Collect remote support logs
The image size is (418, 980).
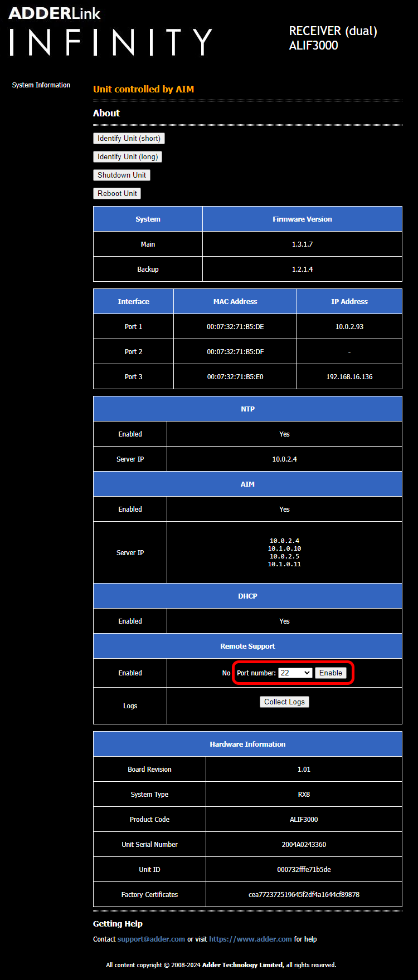tap(284, 702)
